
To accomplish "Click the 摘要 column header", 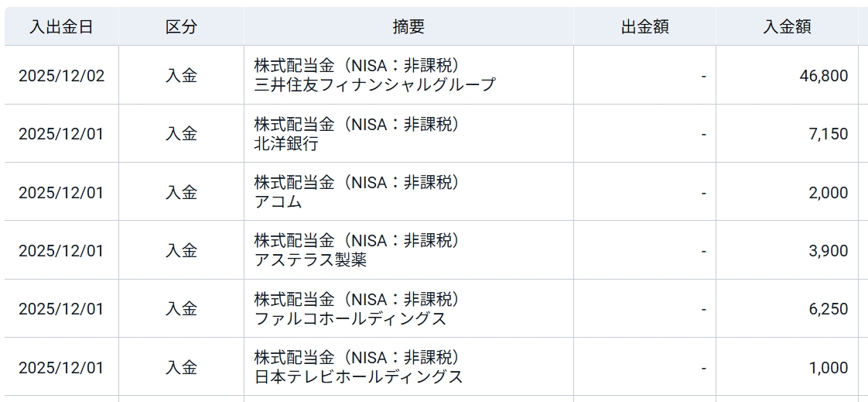I will coord(408,27).
